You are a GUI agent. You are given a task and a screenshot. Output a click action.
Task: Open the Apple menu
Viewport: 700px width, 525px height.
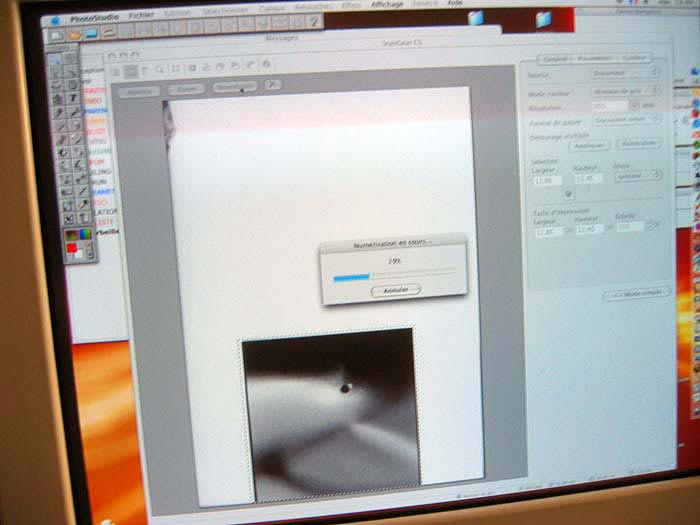pyautogui.click(x=56, y=20)
